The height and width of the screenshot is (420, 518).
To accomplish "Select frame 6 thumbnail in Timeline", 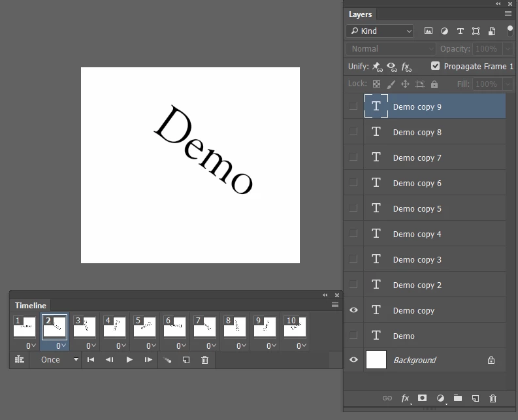I will (x=174, y=327).
